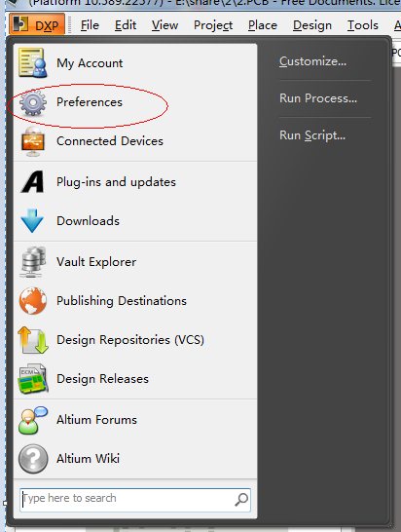Select Customize... in the side panel
The image size is (401, 532).
tap(312, 61)
